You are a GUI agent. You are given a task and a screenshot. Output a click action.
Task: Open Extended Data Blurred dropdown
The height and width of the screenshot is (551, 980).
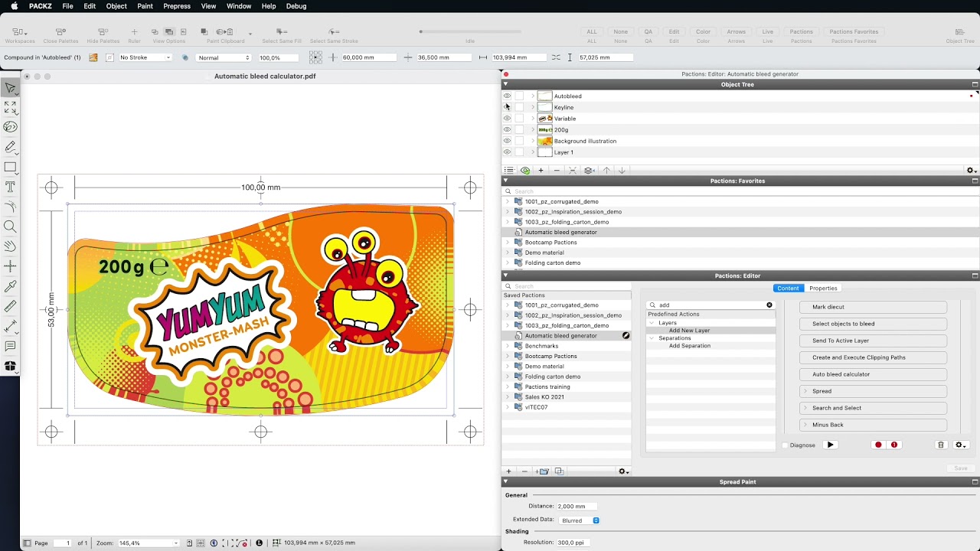click(x=580, y=520)
